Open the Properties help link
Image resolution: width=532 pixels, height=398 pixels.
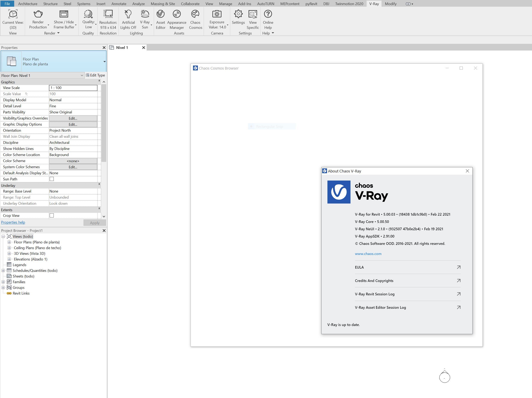pos(13,222)
